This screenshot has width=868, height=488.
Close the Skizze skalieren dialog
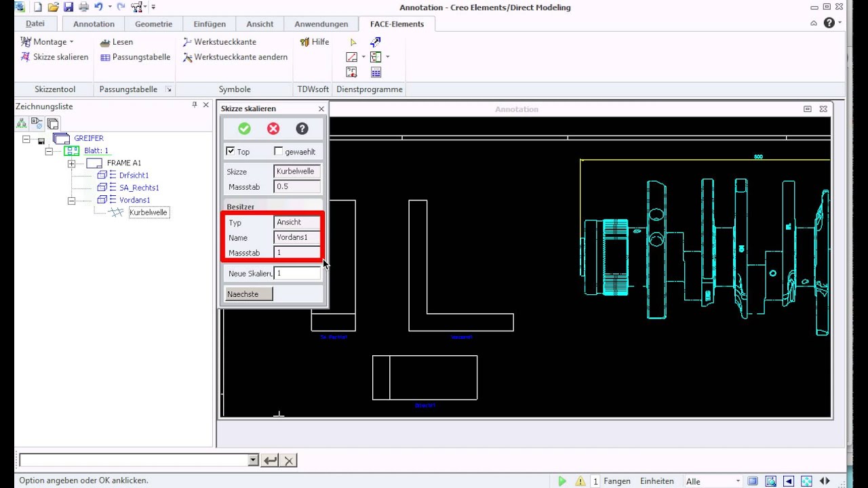click(x=321, y=108)
